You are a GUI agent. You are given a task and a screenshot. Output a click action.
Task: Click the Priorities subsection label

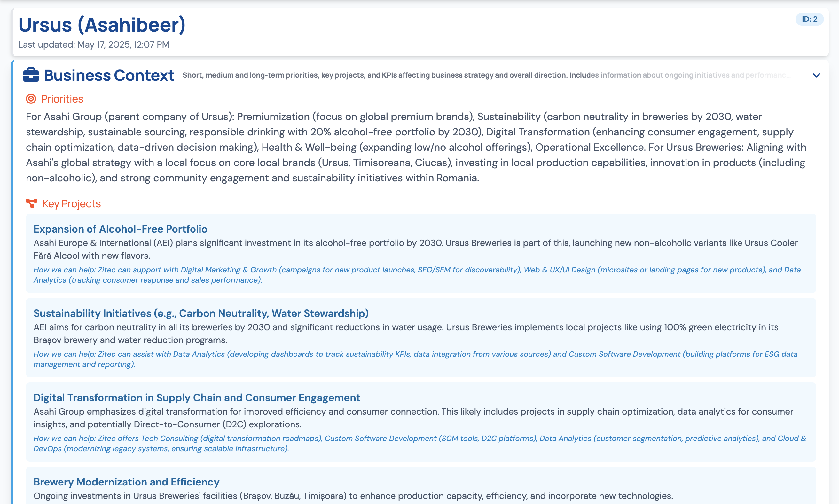[x=62, y=99]
